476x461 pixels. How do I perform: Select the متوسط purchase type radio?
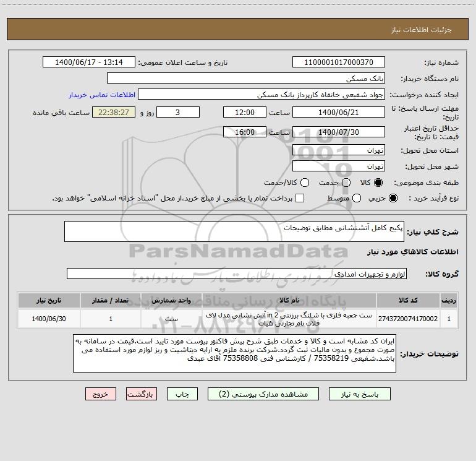tap(357, 198)
